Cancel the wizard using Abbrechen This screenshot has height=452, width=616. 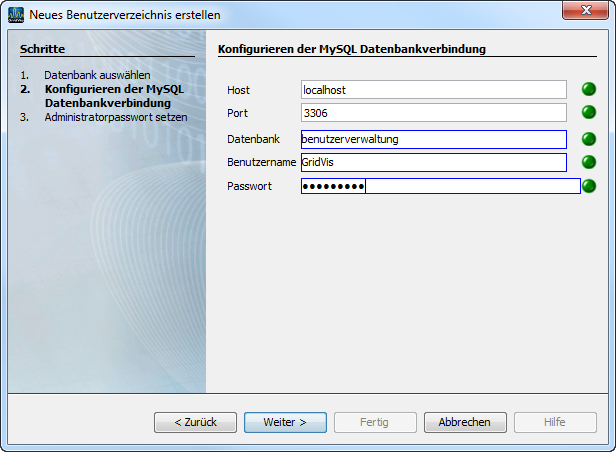coord(465,422)
